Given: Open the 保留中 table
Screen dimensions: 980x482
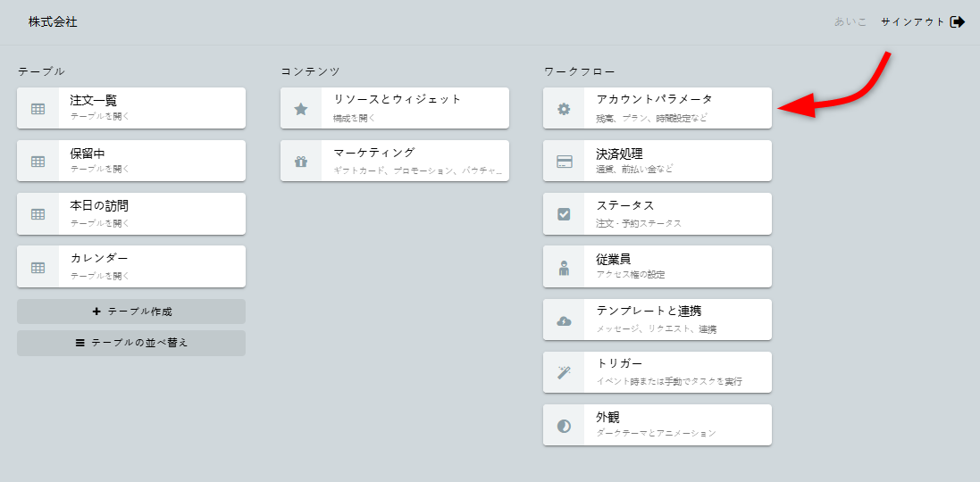Looking at the screenshot, I should 131,161.
